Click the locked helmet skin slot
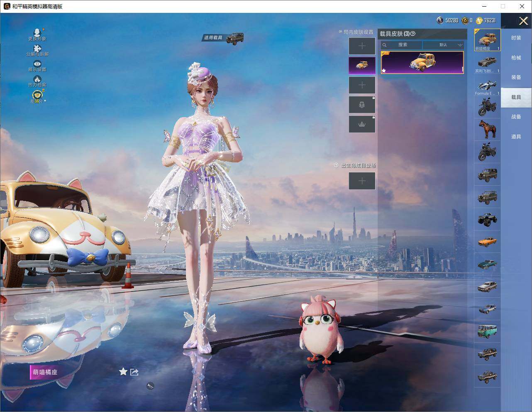This screenshot has height=412, width=532. click(362, 105)
